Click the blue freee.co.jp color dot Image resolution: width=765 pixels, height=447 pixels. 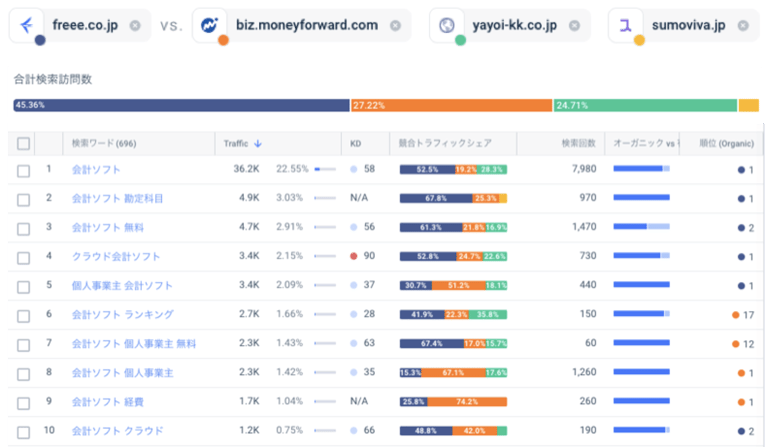(40, 41)
